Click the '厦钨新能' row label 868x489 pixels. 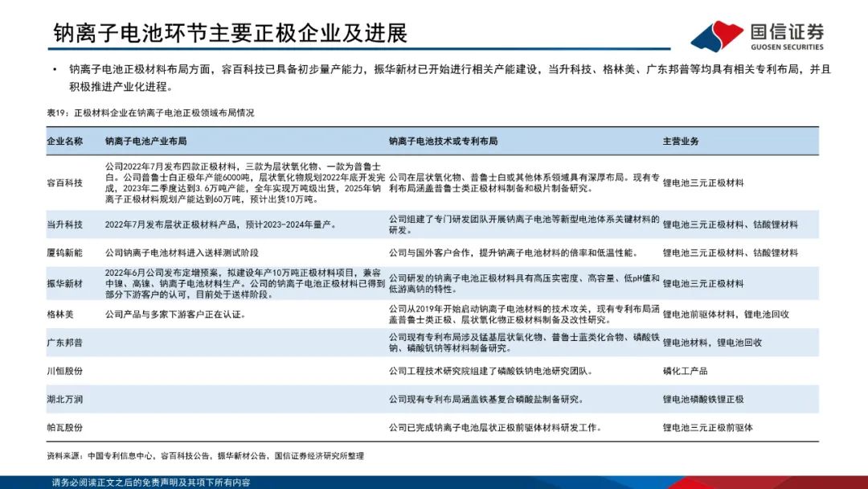point(65,253)
